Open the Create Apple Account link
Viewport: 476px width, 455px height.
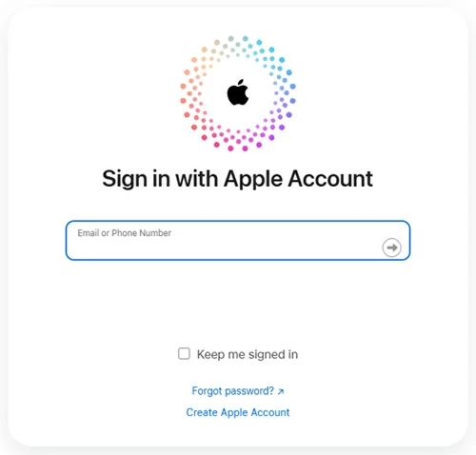point(238,412)
